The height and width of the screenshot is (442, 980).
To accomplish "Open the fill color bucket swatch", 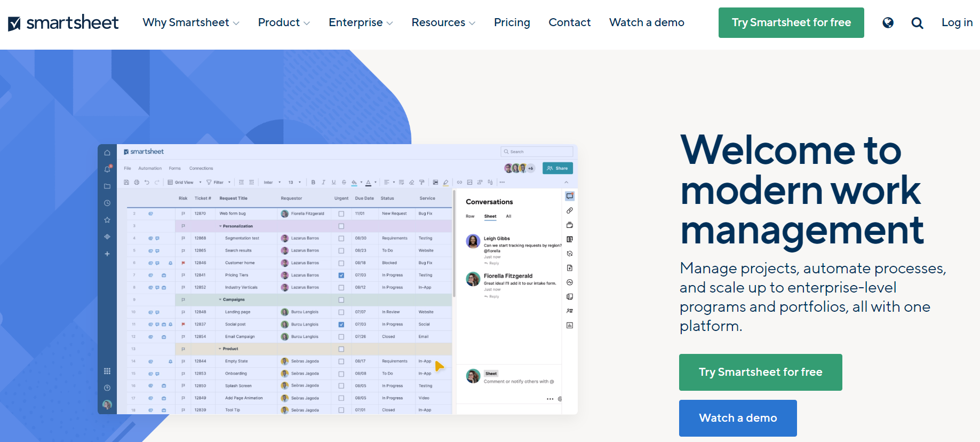I will [354, 182].
